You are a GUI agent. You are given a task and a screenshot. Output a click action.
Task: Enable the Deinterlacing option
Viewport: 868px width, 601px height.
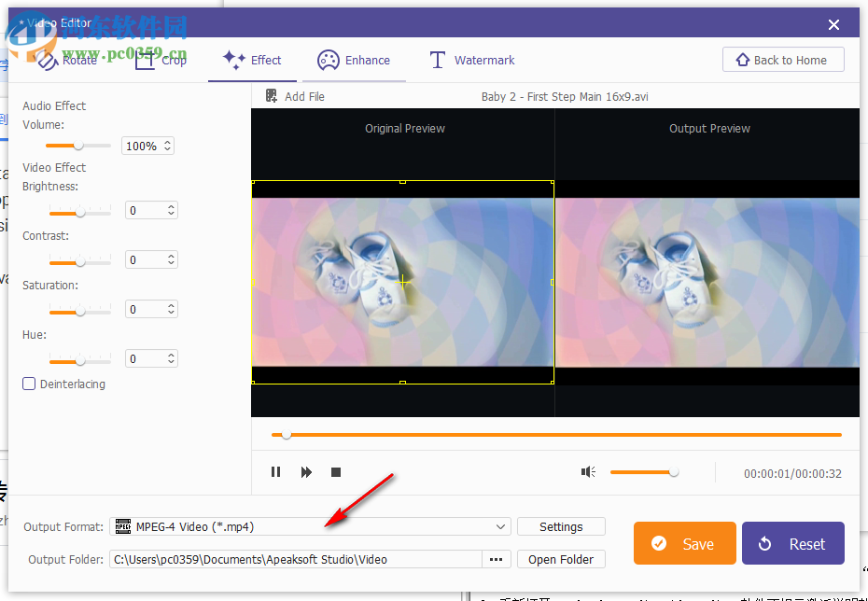29,384
